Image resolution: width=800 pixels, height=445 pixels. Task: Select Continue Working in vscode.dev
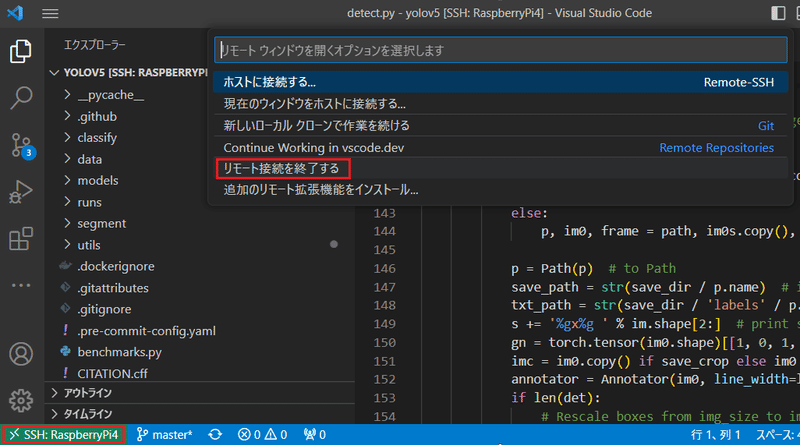(x=501, y=147)
